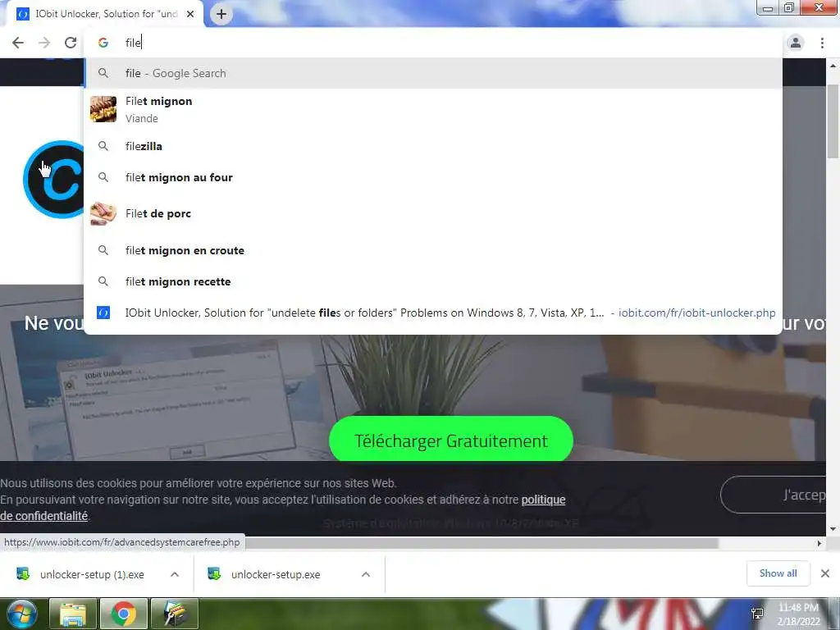Screen dimensions: 840x630
Task: Click the page scrollbar up arrow
Action: [x=833, y=66]
